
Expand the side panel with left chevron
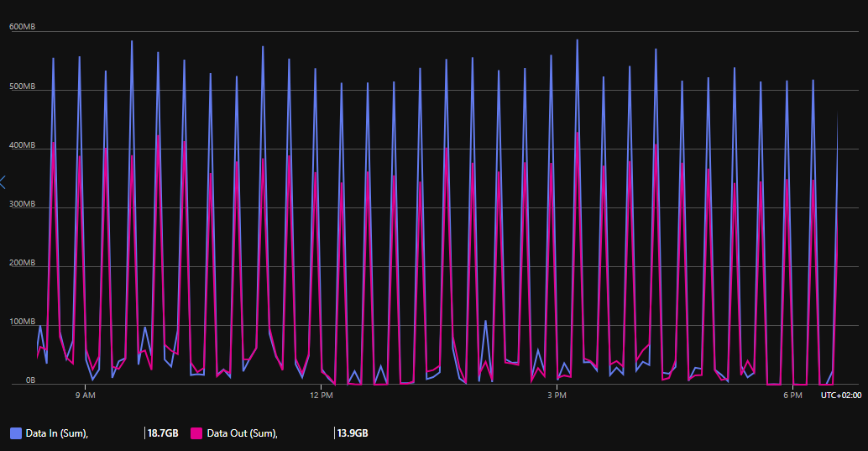[3, 181]
